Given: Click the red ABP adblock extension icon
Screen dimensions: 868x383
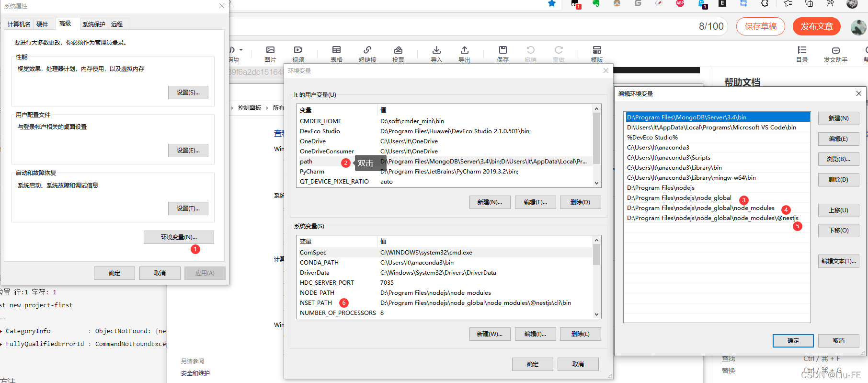Looking at the screenshot, I should click(x=680, y=3).
